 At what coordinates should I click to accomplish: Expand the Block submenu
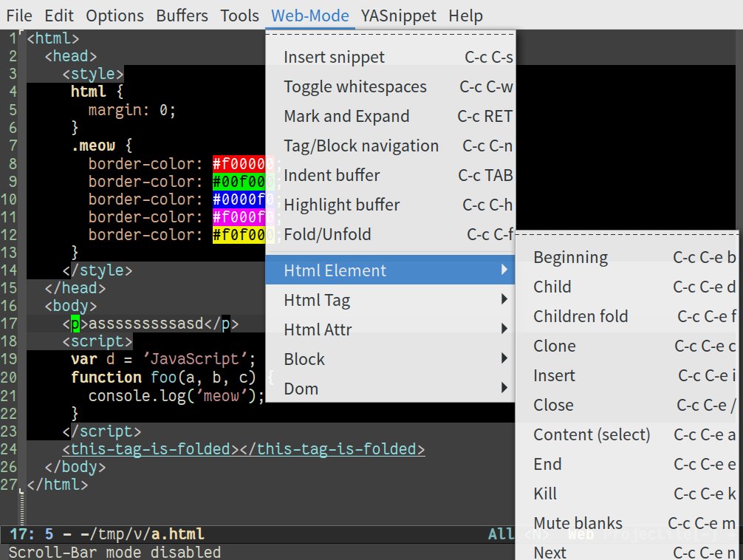click(x=391, y=359)
